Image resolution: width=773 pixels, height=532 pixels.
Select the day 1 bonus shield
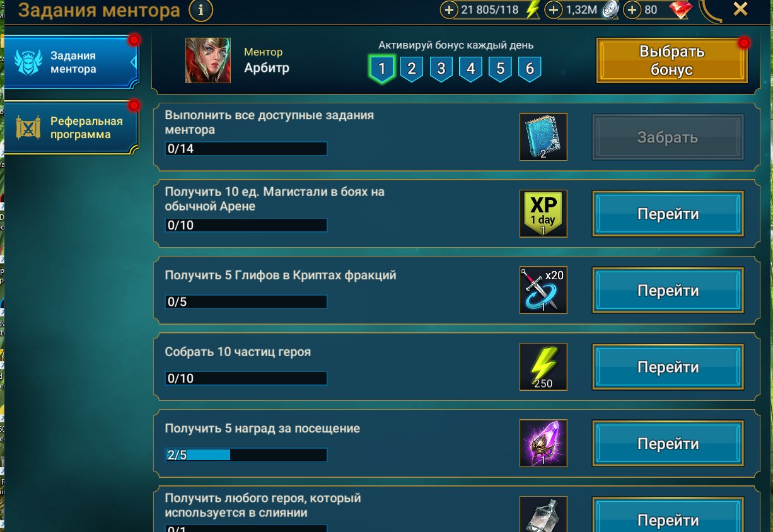tap(382, 68)
